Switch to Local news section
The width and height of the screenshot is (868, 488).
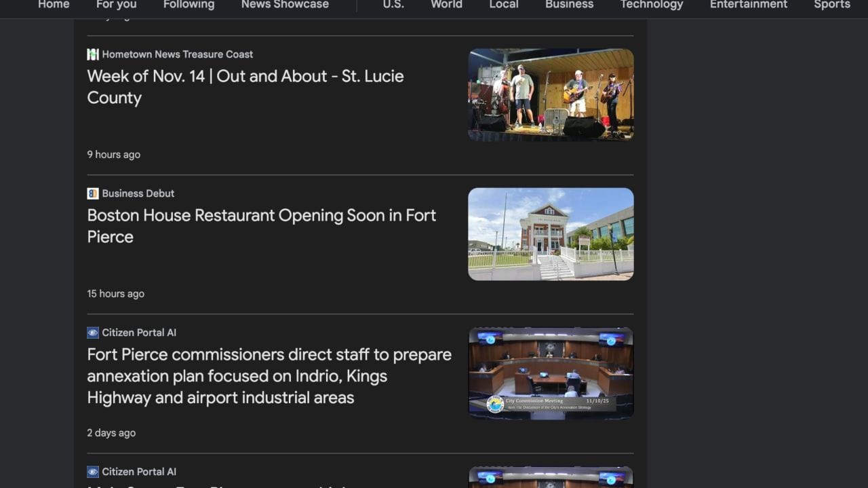pos(504,4)
